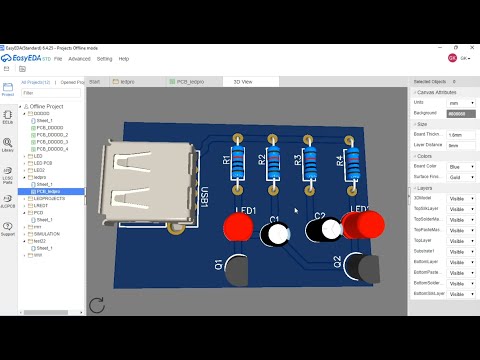Viewport: 480px width, 360px height.
Task: Open the Library search panel
Action: tap(8, 145)
